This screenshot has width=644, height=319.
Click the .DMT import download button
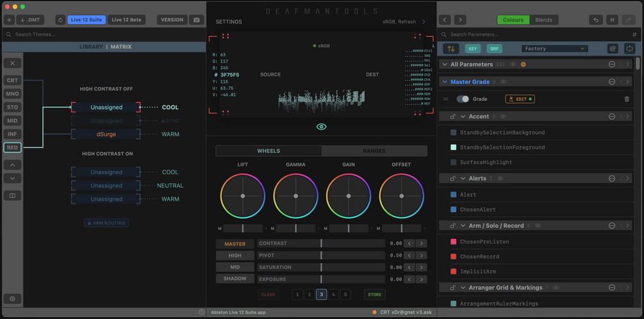30,20
